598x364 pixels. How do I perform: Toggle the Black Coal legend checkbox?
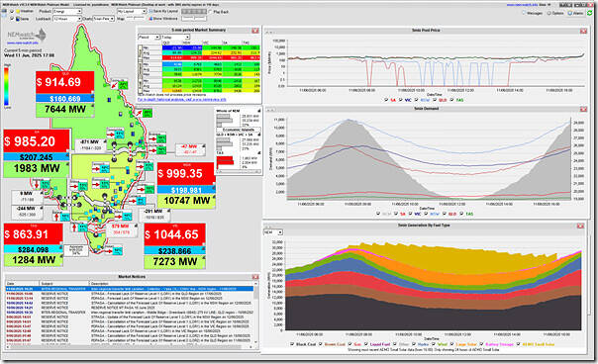click(x=292, y=344)
